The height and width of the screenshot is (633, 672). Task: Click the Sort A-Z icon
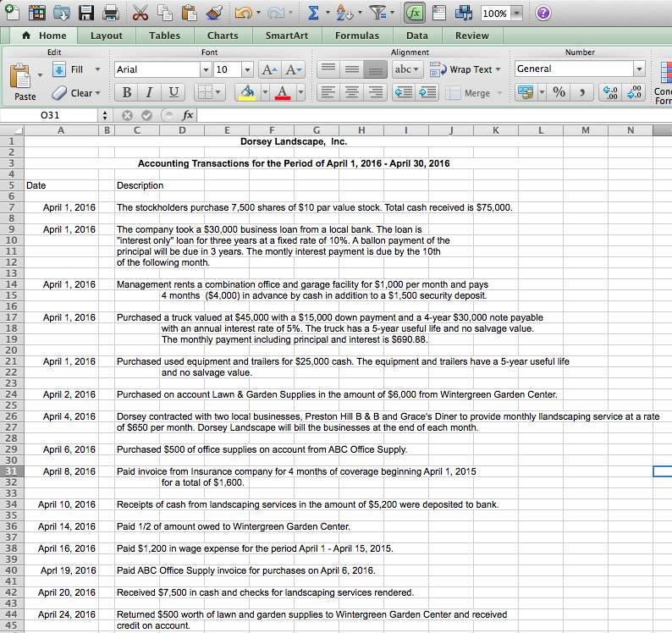tap(344, 13)
